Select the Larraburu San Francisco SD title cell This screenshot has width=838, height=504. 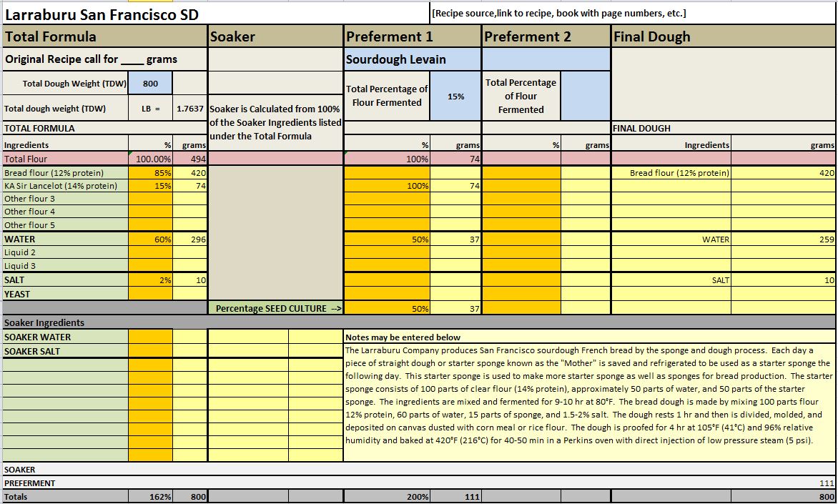tap(102, 15)
